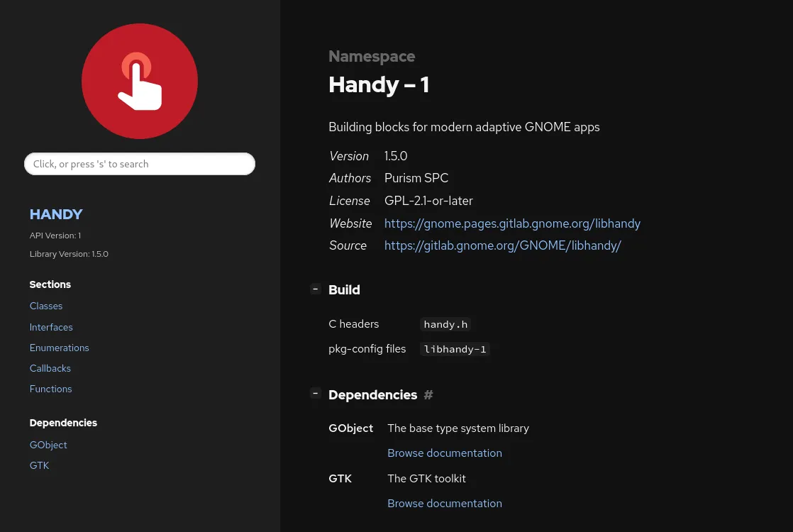This screenshot has height=532, width=793.
Task: Open the Functions section link
Action: 50,389
